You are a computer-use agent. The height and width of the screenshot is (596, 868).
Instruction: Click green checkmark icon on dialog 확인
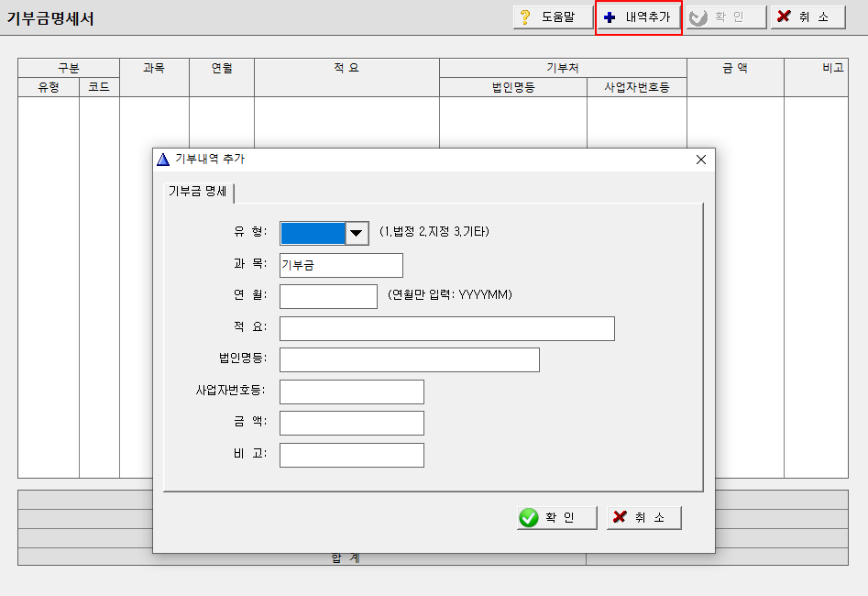pos(529,518)
